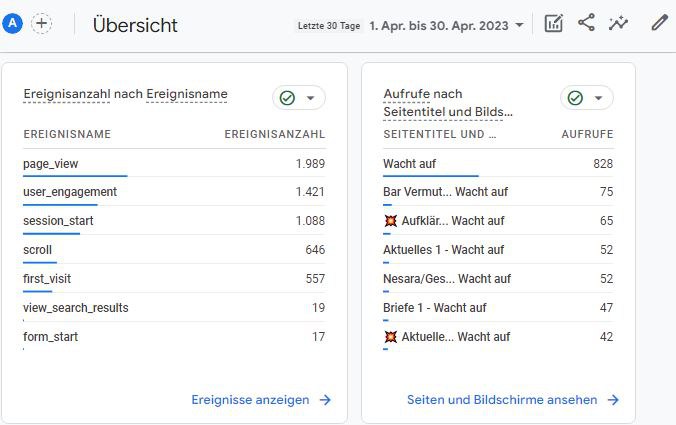
Task: Open the customize report chart icon
Action: tap(554, 24)
